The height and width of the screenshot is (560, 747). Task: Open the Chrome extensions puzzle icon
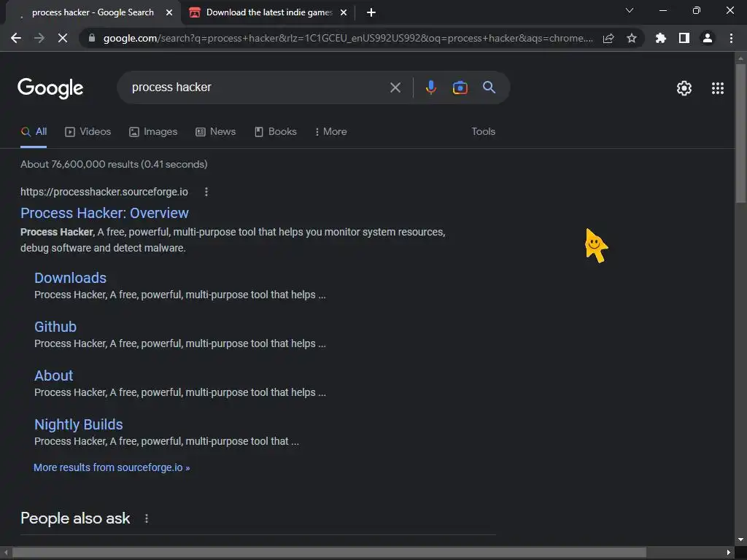point(660,38)
